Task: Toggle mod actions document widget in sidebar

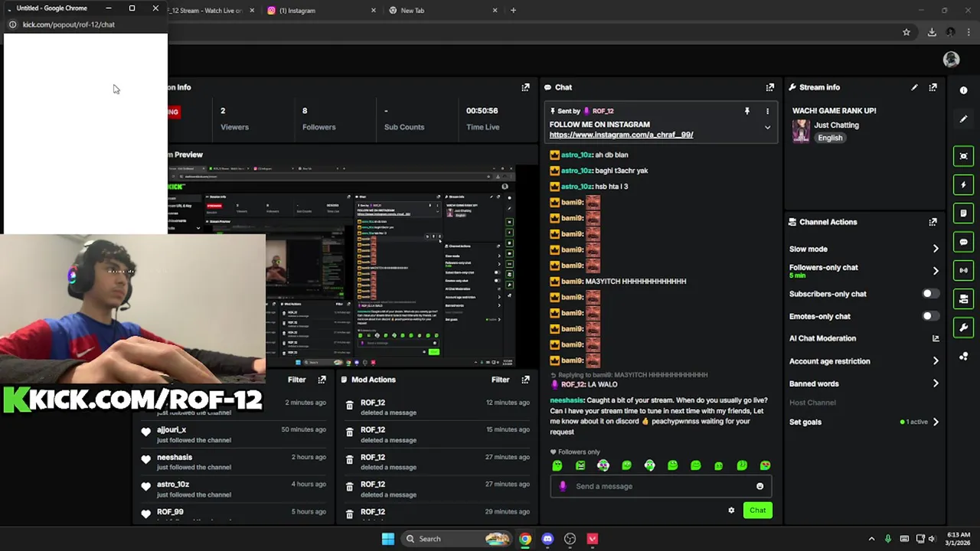Action: (x=963, y=213)
